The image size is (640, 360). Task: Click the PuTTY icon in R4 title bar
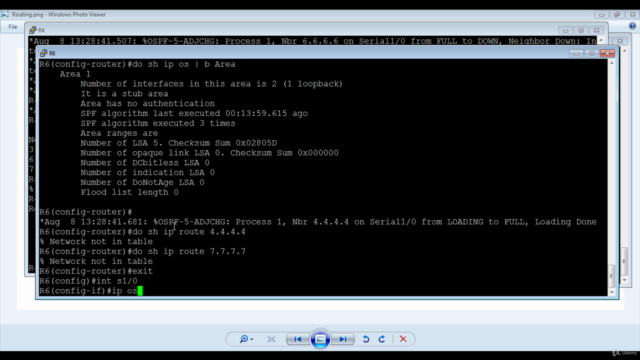(x=33, y=30)
